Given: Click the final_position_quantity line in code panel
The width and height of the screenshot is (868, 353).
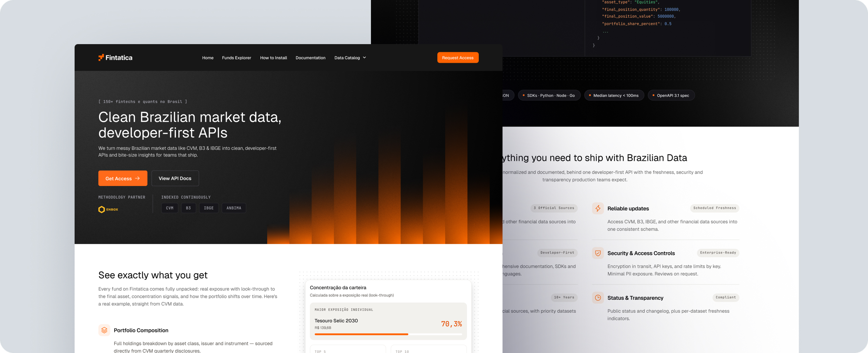Looking at the screenshot, I should coord(641,10).
